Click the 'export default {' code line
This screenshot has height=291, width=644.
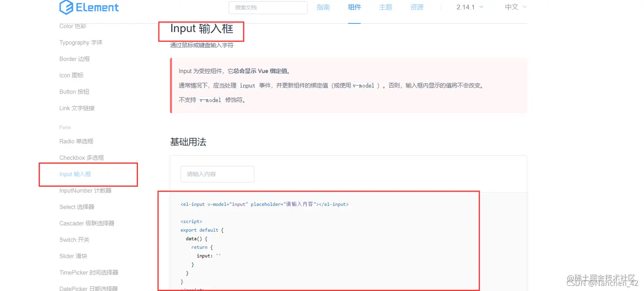coord(202,230)
